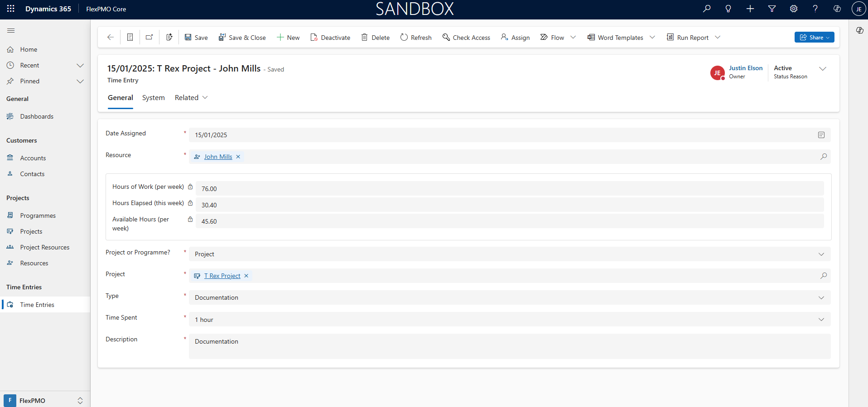Open advanced find filter icon

772,9
